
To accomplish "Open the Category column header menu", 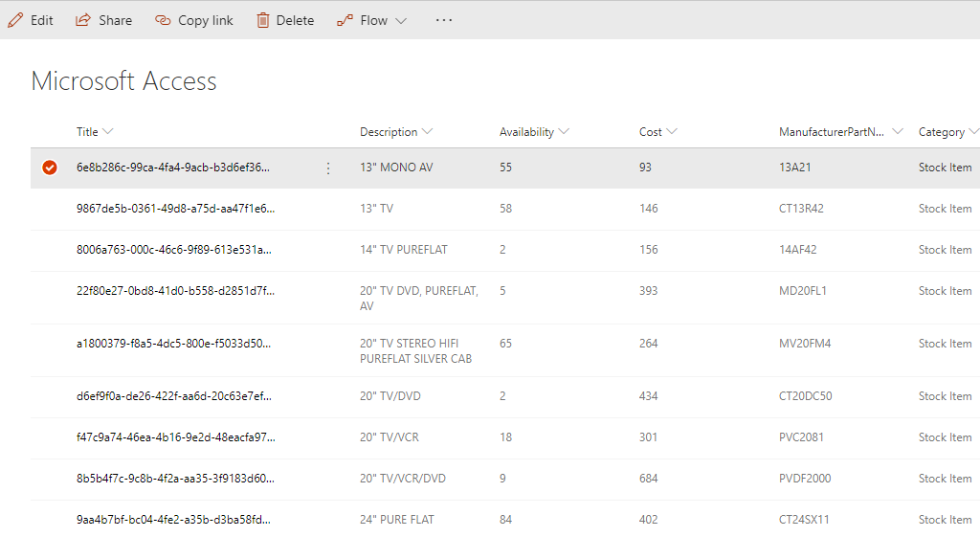I will click(972, 132).
